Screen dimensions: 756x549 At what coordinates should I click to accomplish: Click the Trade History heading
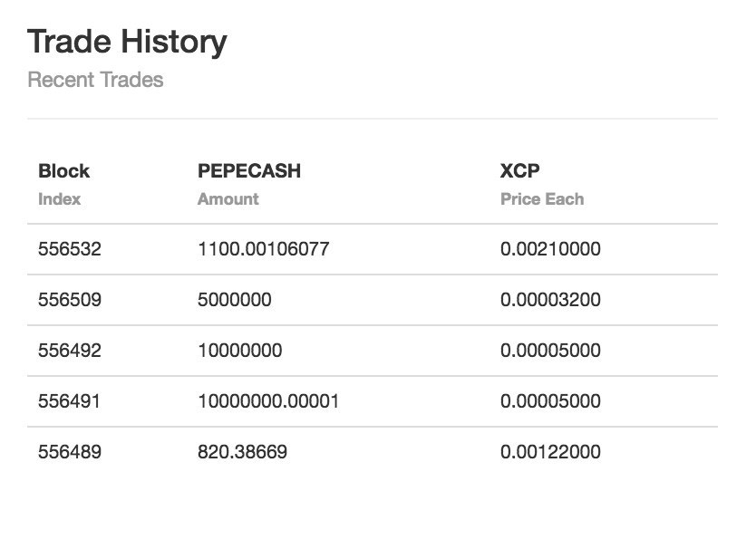(x=127, y=43)
